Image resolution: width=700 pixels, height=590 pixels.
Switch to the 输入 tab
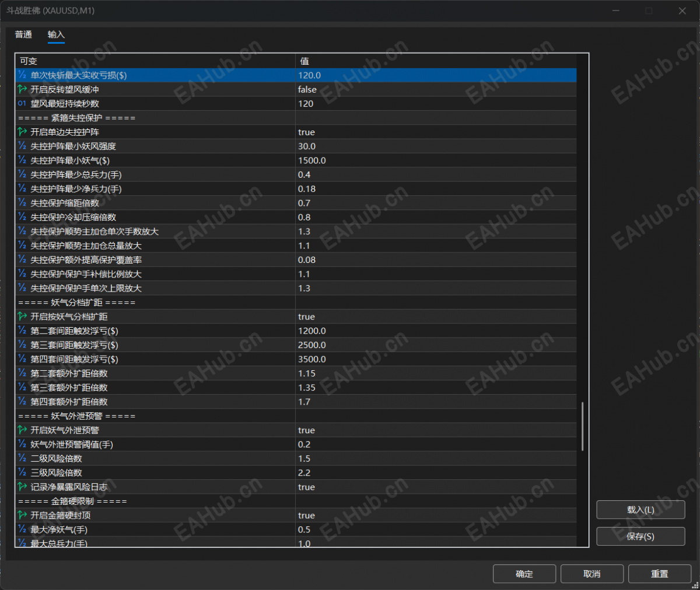(x=56, y=35)
